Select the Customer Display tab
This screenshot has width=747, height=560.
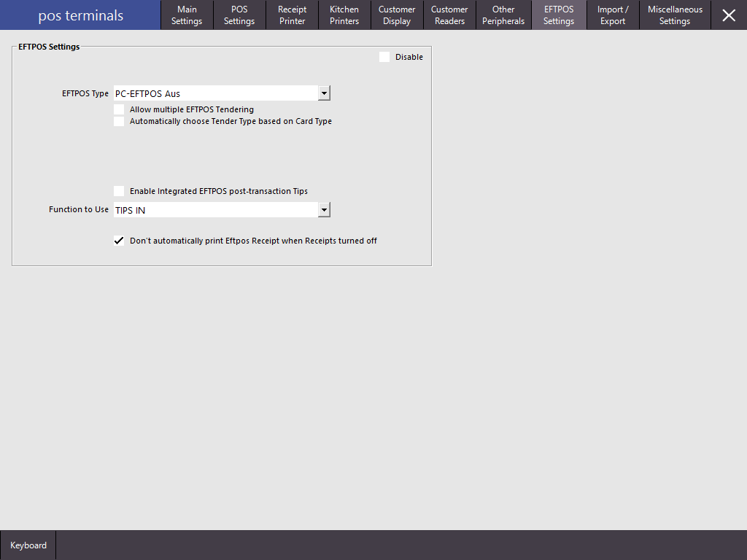(x=397, y=15)
